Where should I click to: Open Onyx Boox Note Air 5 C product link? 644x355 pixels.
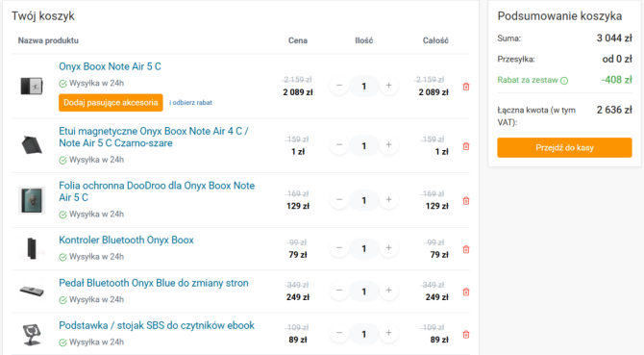110,66
